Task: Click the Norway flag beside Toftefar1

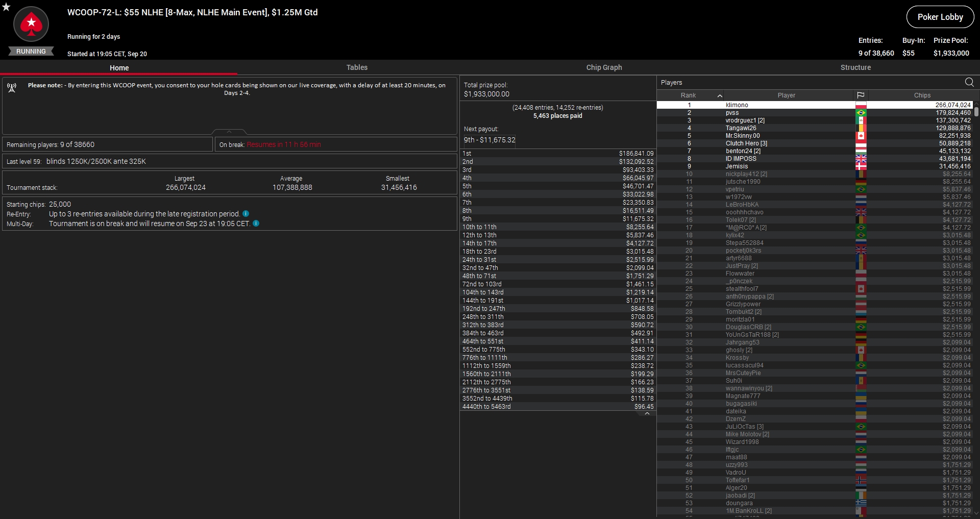Action: (x=861, y=480)
